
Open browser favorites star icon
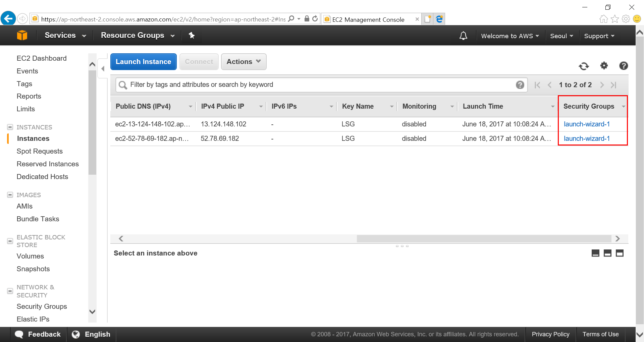tap(614, 19)
